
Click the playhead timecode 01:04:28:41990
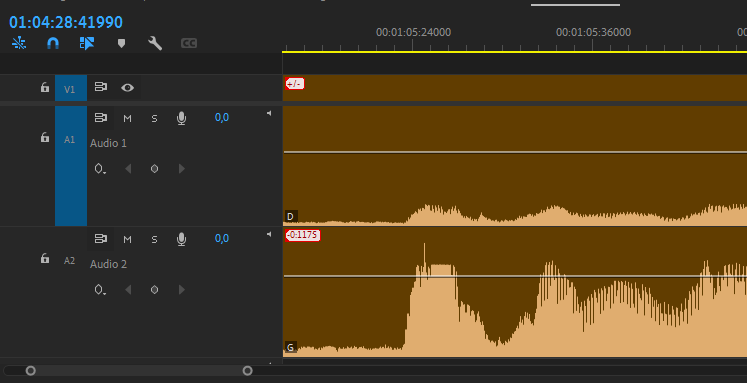tap(66, 22)
